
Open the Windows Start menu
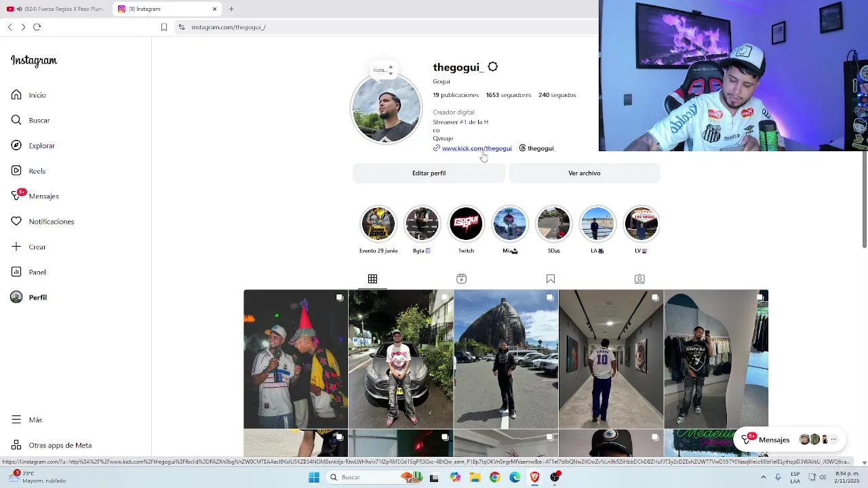coord(314,477)
